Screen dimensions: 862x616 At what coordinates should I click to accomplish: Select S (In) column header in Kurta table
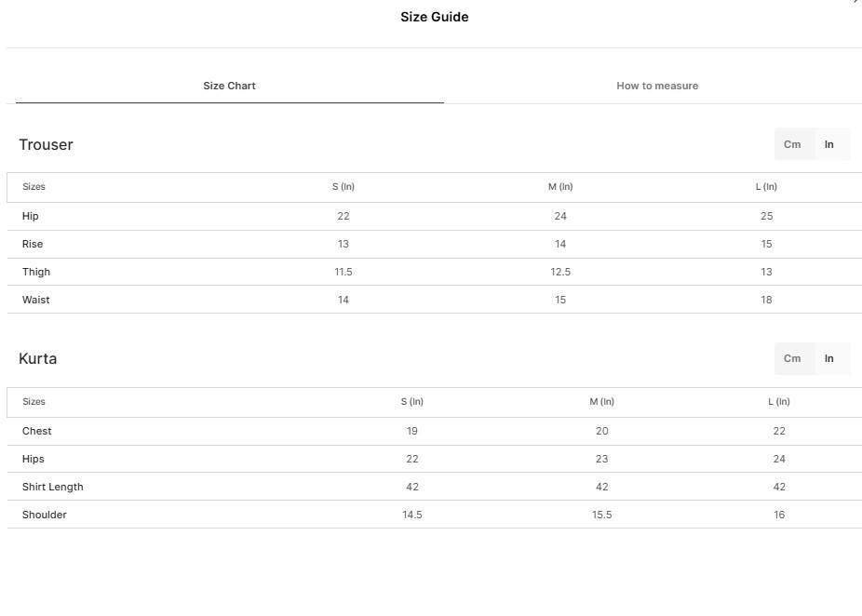coord(412,402)
